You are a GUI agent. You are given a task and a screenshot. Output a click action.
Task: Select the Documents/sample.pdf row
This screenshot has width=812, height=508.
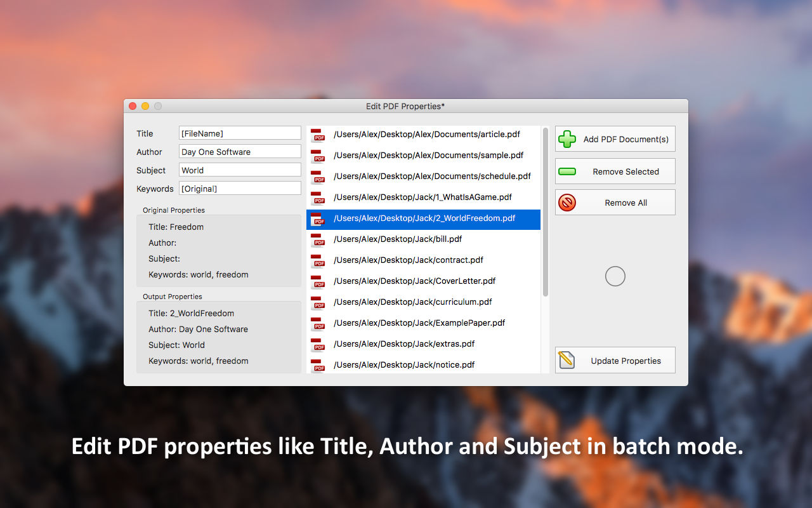[x=423, y=156]
